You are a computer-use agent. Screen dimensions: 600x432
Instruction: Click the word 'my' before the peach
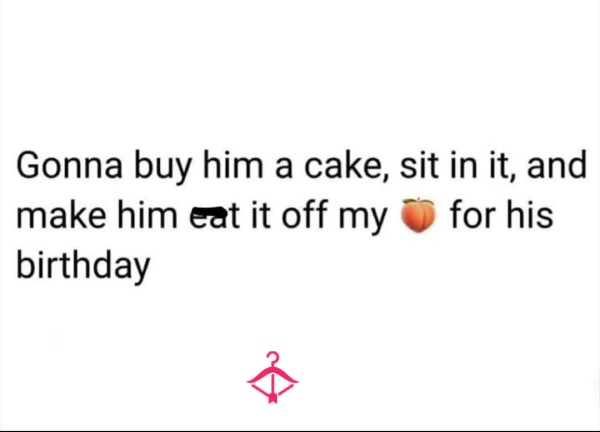362,218
